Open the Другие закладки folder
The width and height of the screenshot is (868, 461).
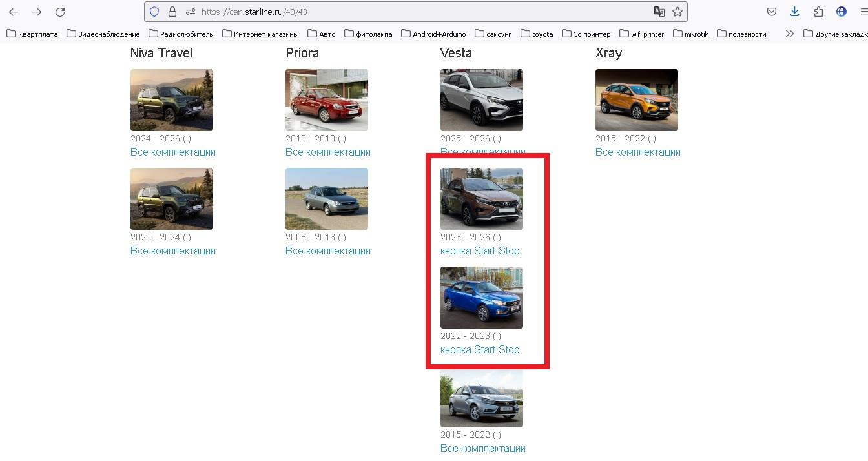pos(836,34)
